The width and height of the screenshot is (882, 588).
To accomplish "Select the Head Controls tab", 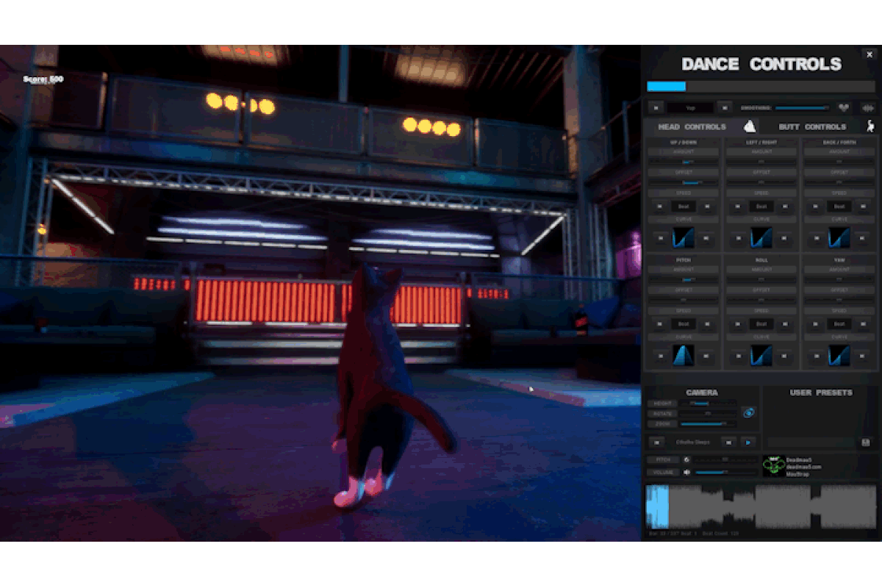I will [x=692, y=126].
